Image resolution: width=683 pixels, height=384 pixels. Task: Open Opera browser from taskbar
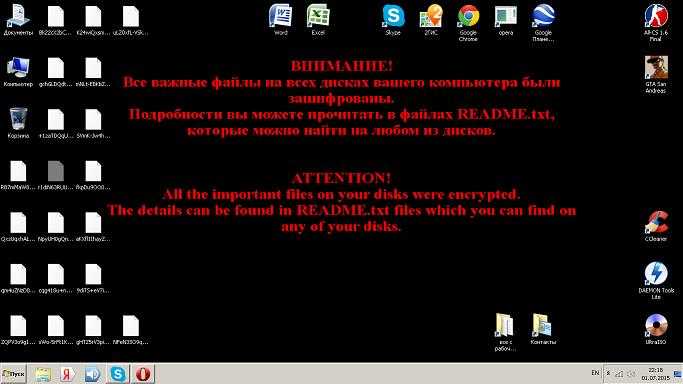click(x=143, y=374)
